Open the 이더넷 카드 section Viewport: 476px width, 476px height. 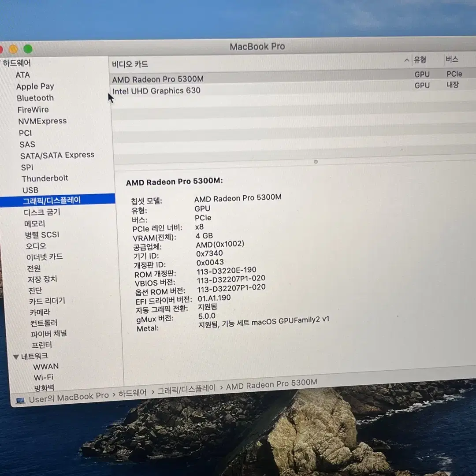tap(45, 257)
